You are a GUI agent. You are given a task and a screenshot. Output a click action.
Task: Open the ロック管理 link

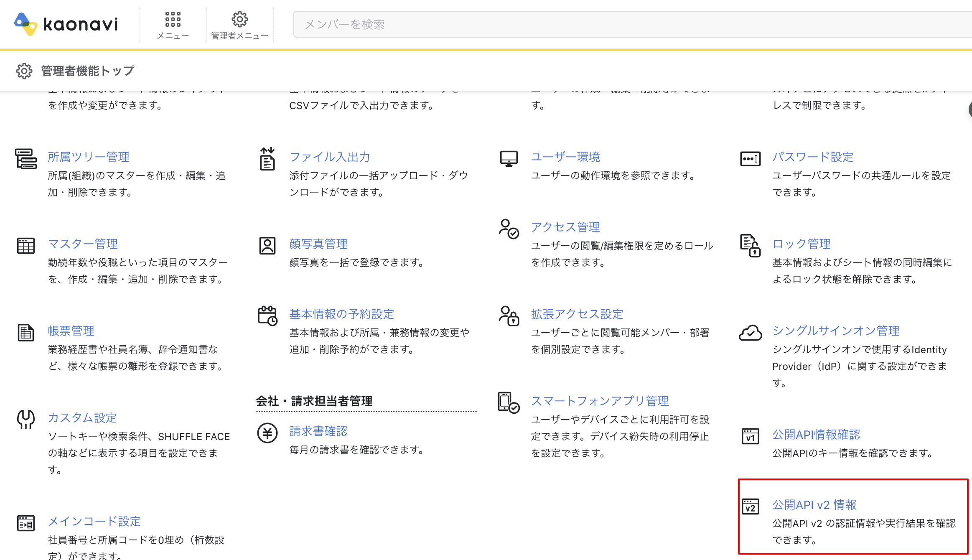801,244
